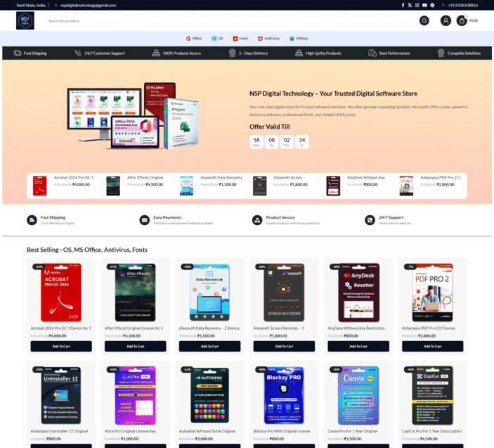
Task: Open Autodesk Software Suite Original title
Action: pos(207,431)
